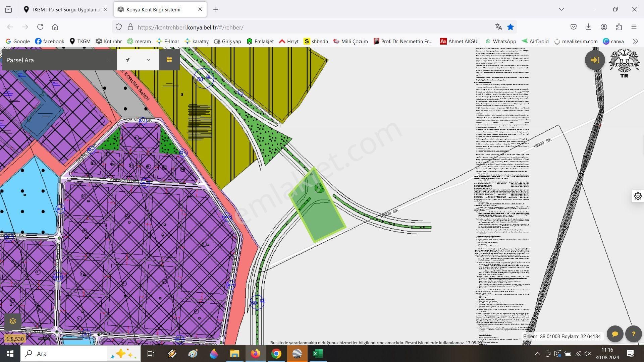Viewport: 644px width, 362px height.
Task: Click the Parsel Ara search field
Action: (60, 60)
